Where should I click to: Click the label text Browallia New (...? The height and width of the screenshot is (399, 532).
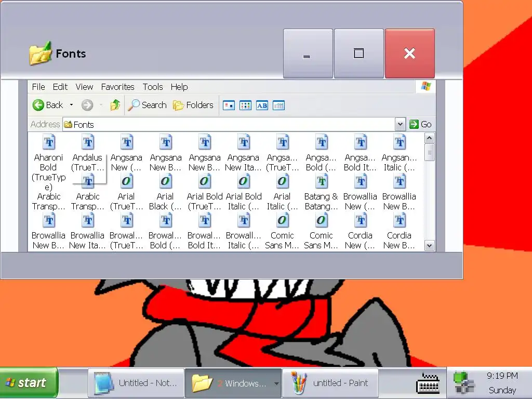pos(360,202)
